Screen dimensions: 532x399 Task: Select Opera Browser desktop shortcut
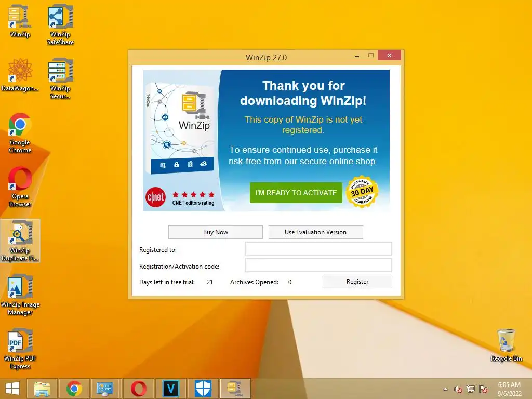(20, 187)
